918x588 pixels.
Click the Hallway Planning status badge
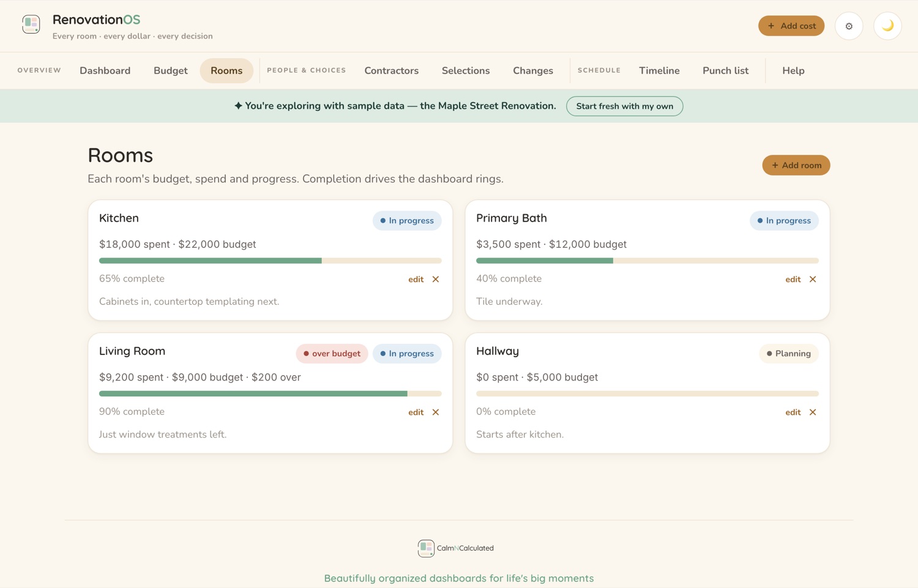pos(789,353)
